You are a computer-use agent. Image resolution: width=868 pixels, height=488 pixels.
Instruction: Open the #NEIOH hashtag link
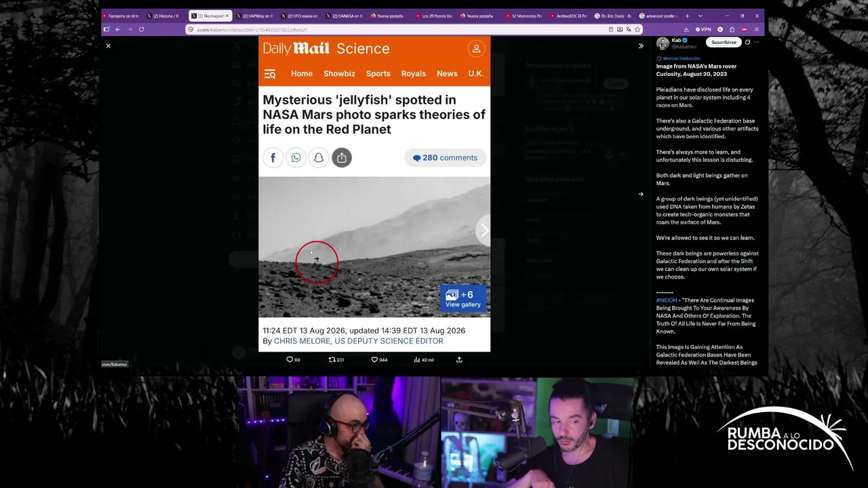point(666,300)
